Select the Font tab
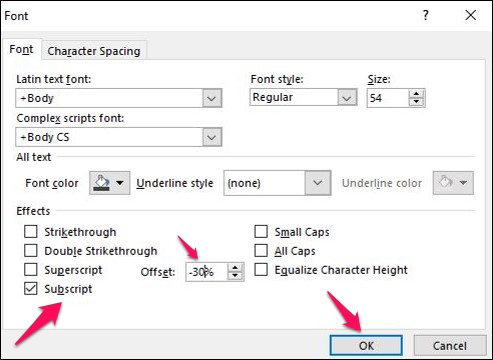 [x=21, y=49]
